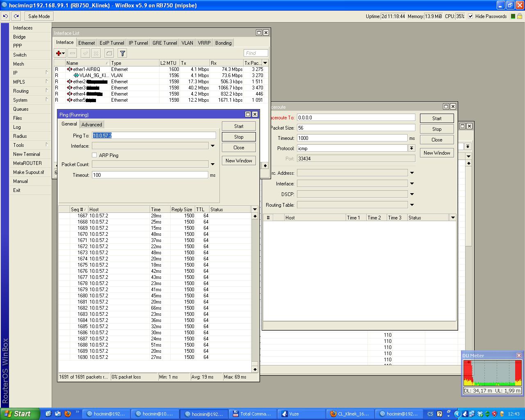
Task: Click the Ping results scroll down arrow
Action: (255, 370)
